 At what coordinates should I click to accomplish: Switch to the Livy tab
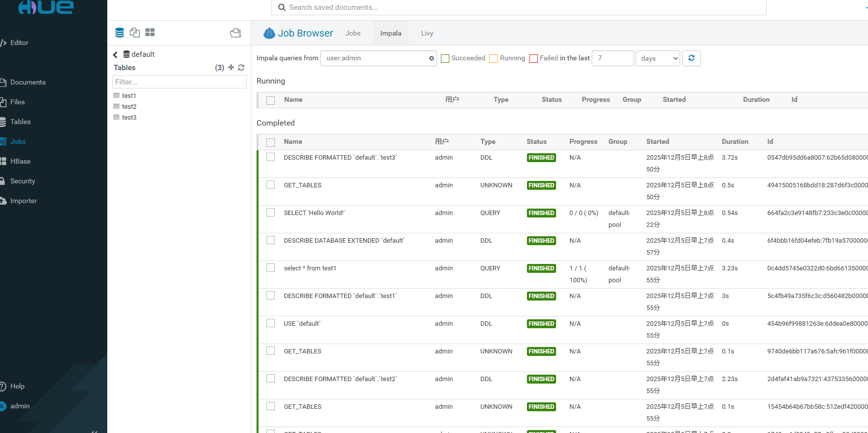point(427,34)
